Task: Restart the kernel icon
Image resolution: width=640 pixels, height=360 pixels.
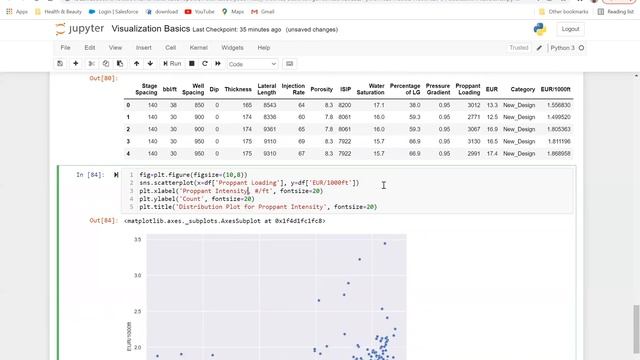Action: (205, 64)
